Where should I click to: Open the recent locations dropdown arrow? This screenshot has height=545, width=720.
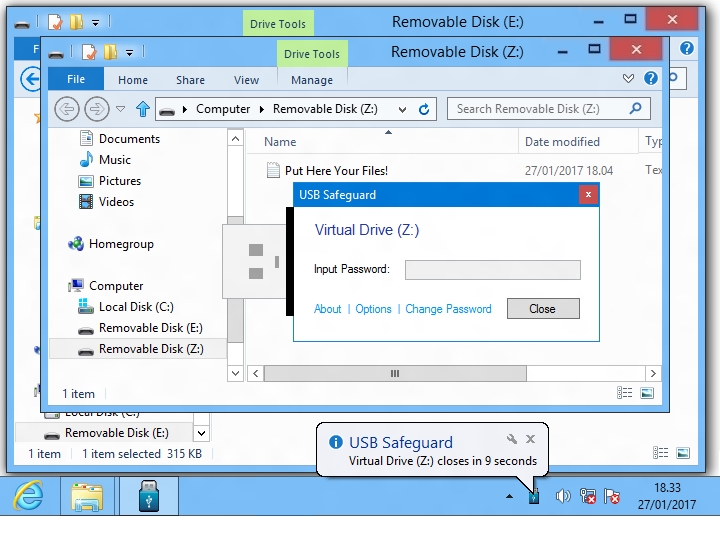click(121, 109)
